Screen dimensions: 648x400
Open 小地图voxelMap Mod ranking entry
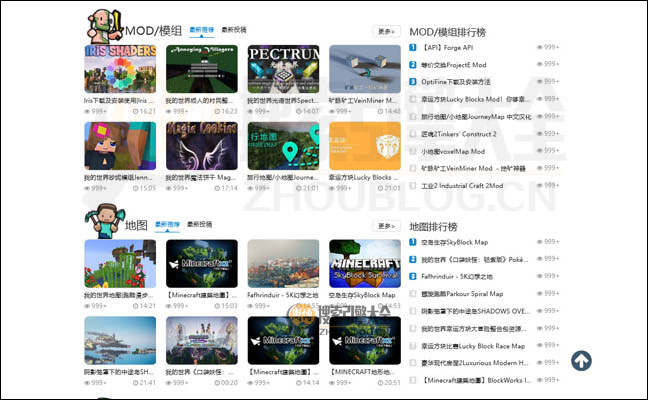(x=453, y=151)
